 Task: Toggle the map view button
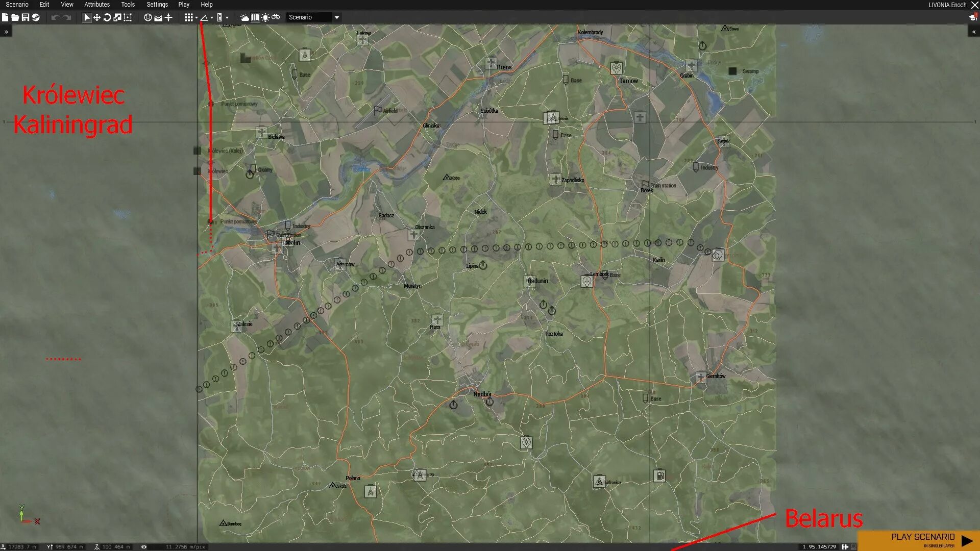coord(255,17)
